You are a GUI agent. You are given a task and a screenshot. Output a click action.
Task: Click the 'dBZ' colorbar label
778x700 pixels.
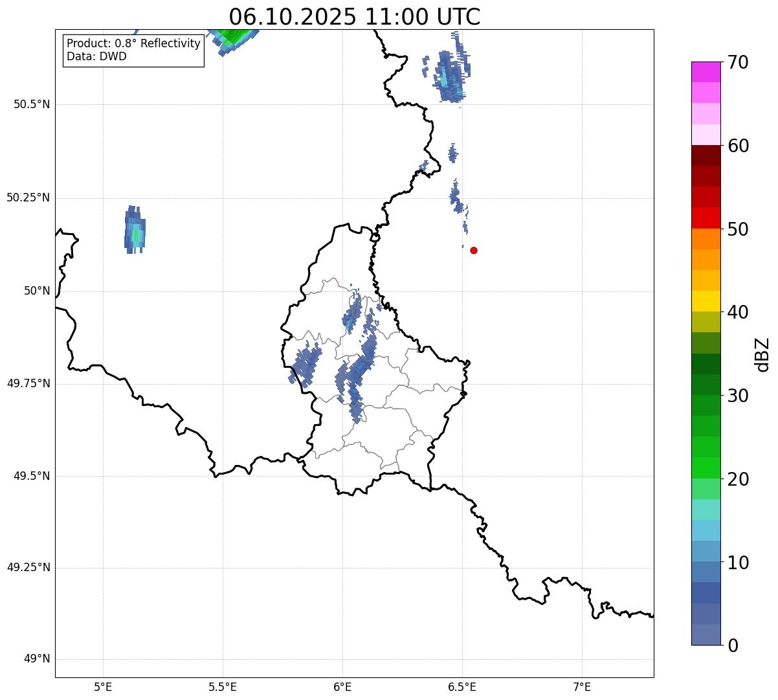click(762, 354)
